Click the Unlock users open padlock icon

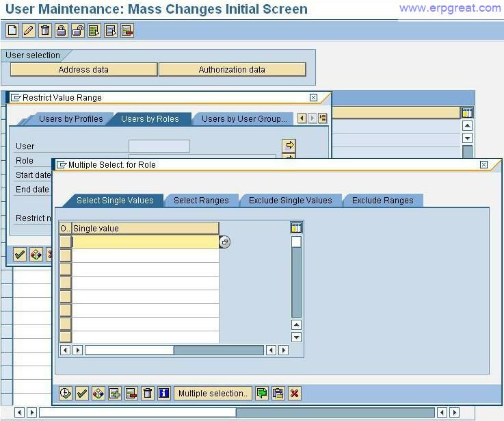click(x=78, y=31)
